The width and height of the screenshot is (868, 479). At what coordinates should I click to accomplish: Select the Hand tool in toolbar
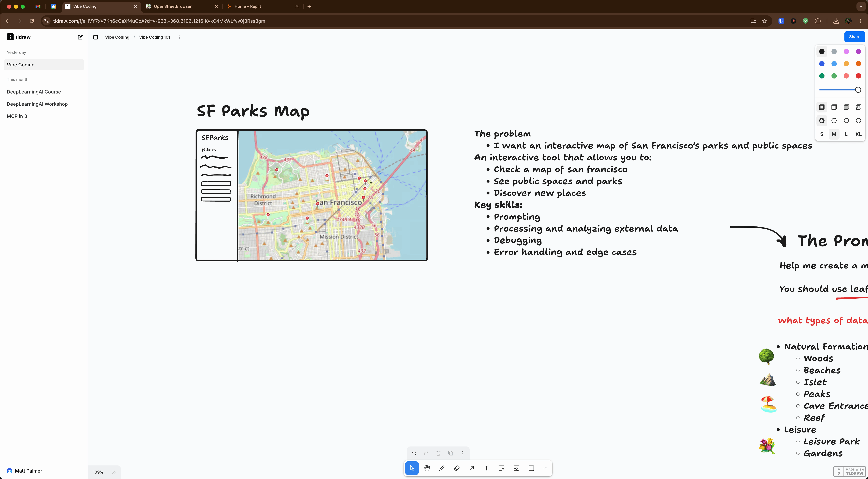click(427, 468)
